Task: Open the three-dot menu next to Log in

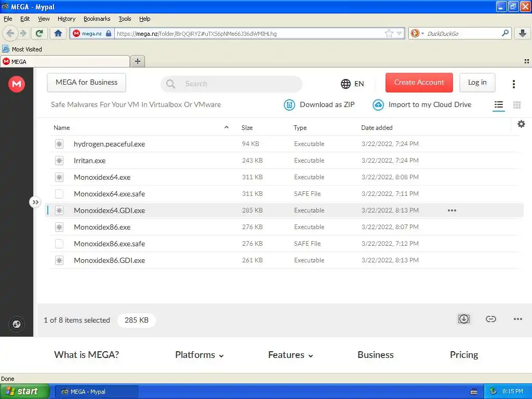Action: [x=514, y=84]
